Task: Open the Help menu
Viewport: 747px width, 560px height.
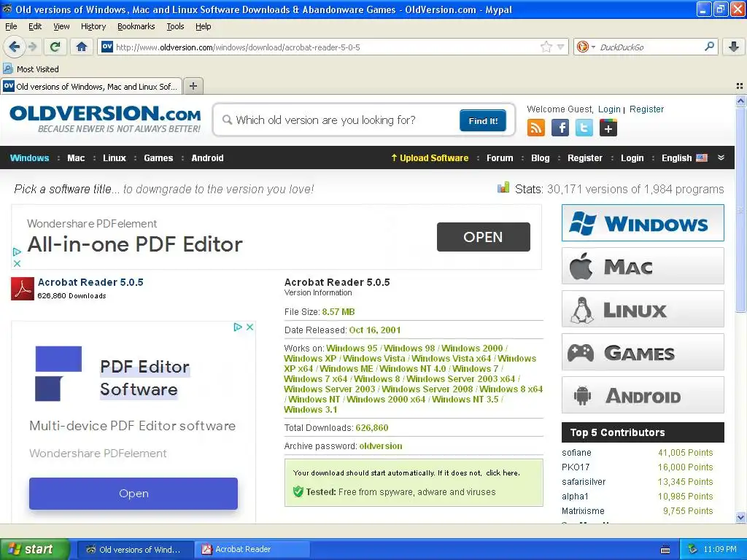Action: click(203, 26)
